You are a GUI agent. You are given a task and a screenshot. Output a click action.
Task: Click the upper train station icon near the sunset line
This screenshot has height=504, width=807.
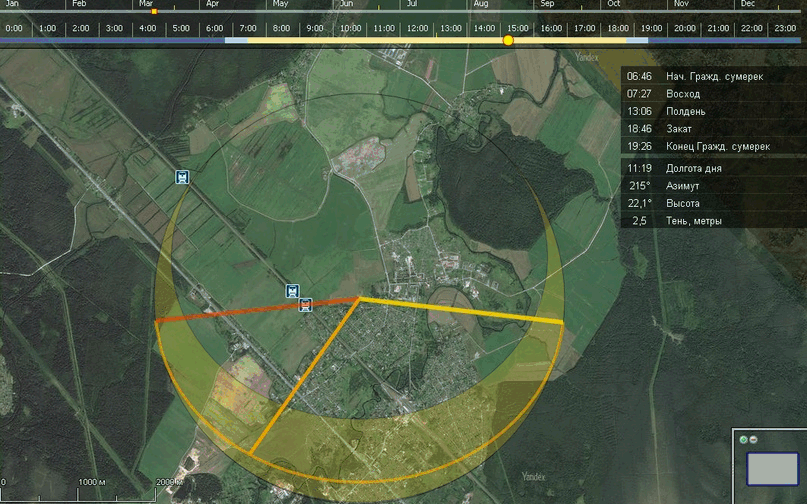click(292, 291)
